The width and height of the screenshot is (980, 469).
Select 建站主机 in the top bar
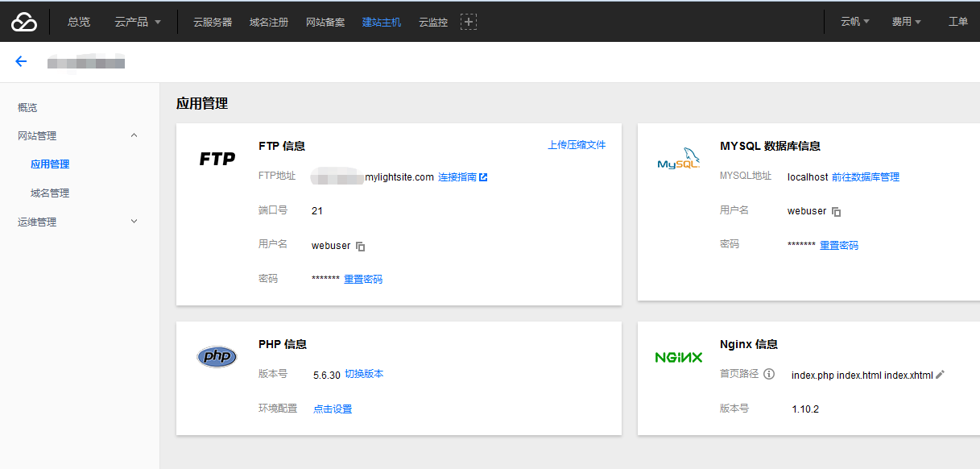click(382, 22)
